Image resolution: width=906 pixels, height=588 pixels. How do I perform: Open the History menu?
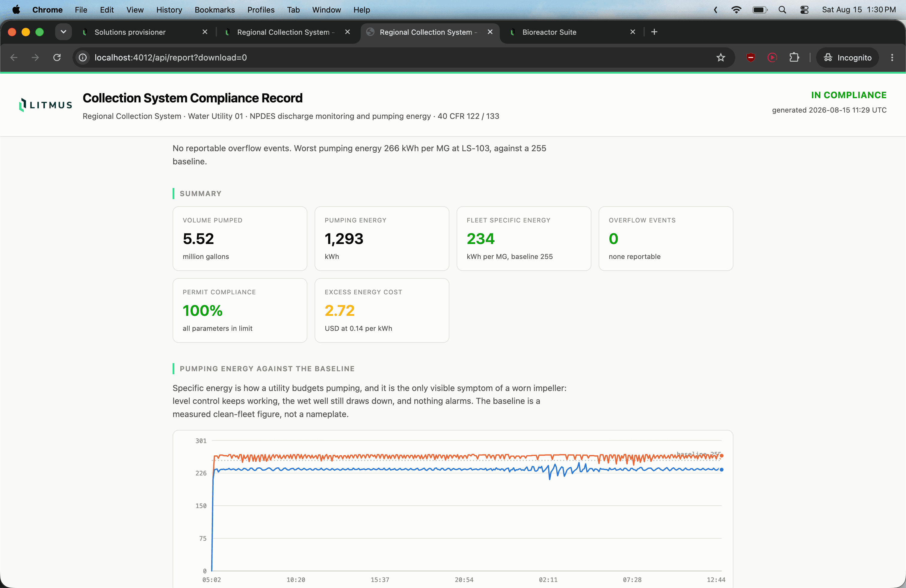point(169,10)
